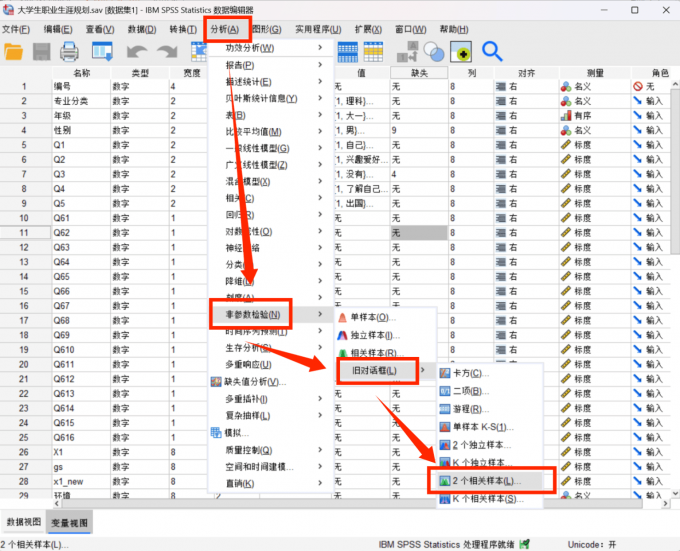Expand the 旧对话框(L) submenu arrow
The image size is (680, 551).
423,370
